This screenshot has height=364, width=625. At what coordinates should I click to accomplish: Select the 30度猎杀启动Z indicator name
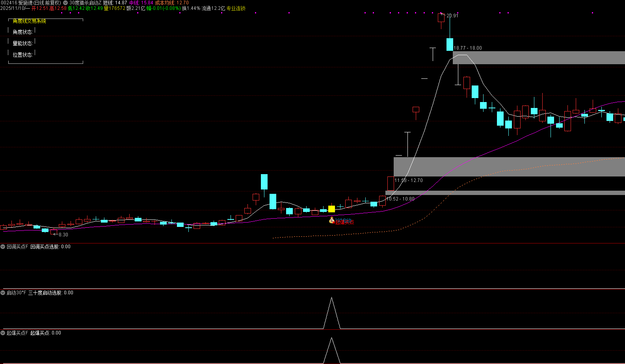point(85,3)
